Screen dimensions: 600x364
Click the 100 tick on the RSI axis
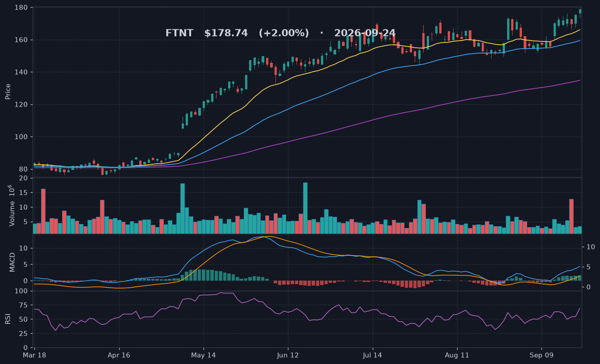point(22,291)
